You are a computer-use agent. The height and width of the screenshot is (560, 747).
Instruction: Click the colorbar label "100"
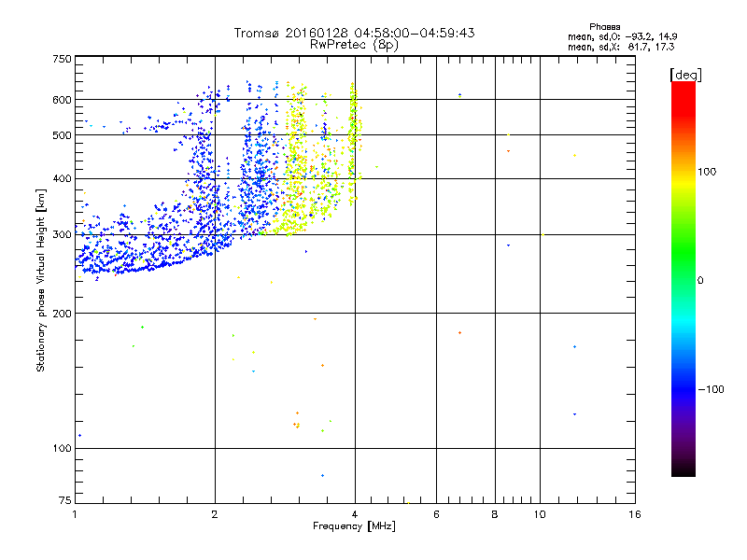(707, 172)
